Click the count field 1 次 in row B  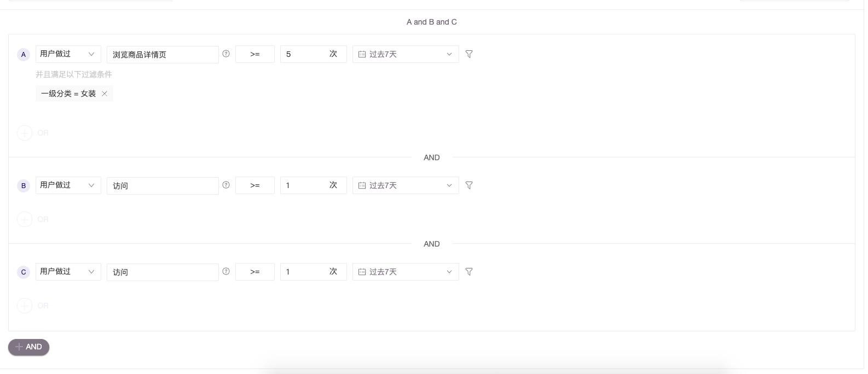click(314, 185)
